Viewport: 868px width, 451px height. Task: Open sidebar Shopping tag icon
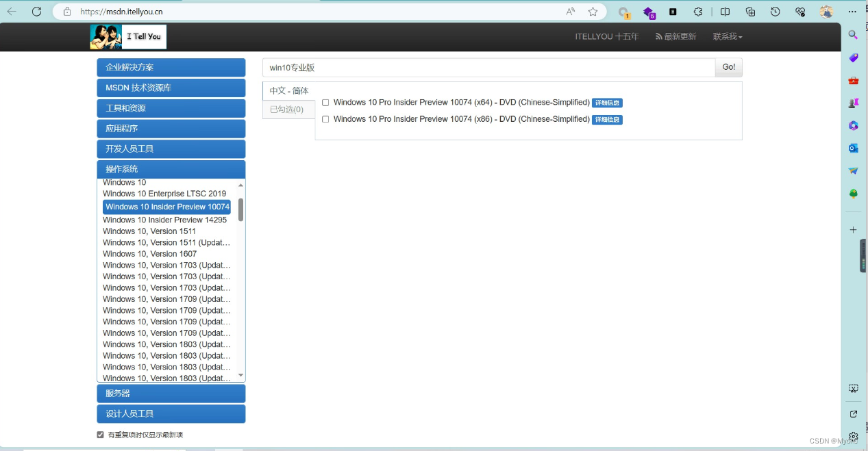(x=853, y=57)
